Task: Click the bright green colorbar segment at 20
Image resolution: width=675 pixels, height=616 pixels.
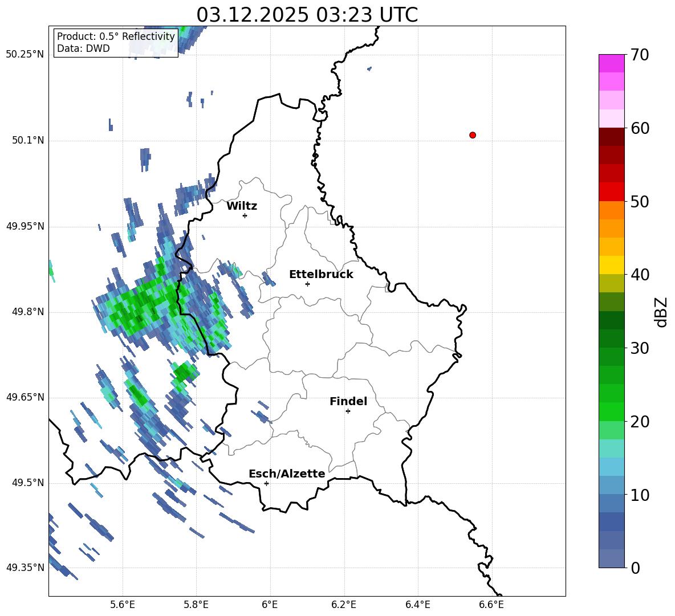Action: point(611,411)
